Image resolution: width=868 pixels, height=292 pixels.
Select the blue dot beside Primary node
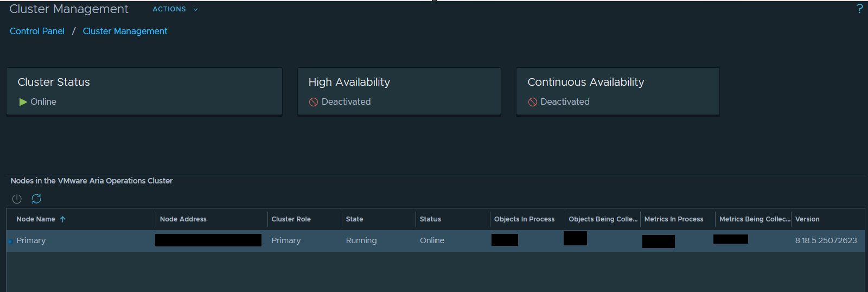pyautogui.click(x=10, y=242)
